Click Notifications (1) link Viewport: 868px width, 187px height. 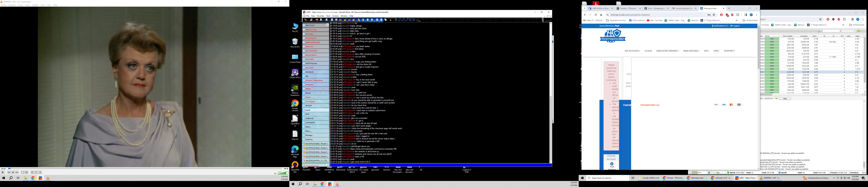720,26
